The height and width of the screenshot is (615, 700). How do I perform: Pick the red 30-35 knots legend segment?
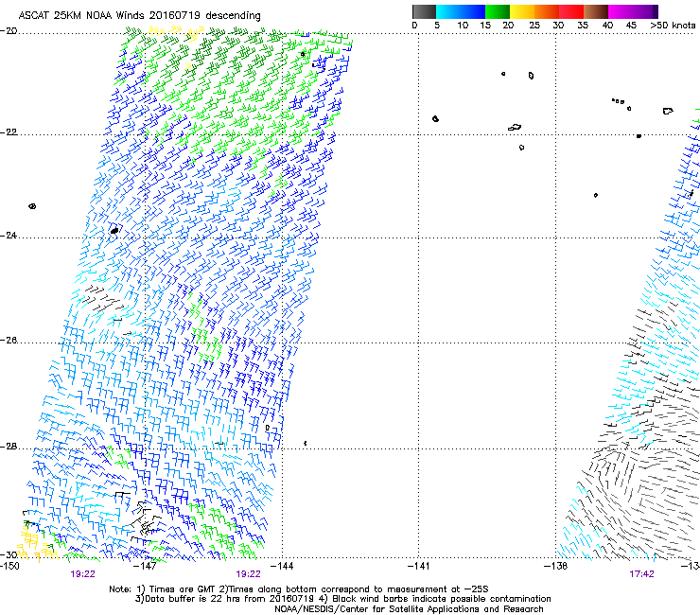571,11
